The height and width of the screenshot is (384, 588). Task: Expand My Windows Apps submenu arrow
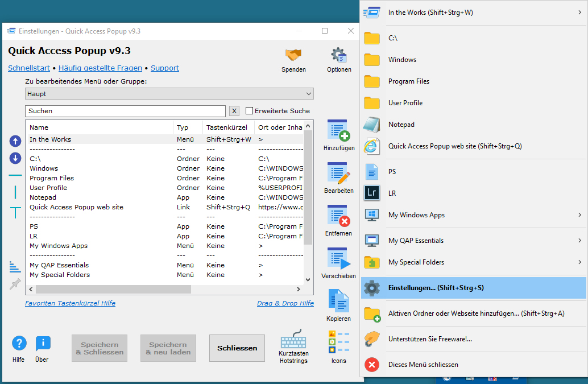coord(579,215)
